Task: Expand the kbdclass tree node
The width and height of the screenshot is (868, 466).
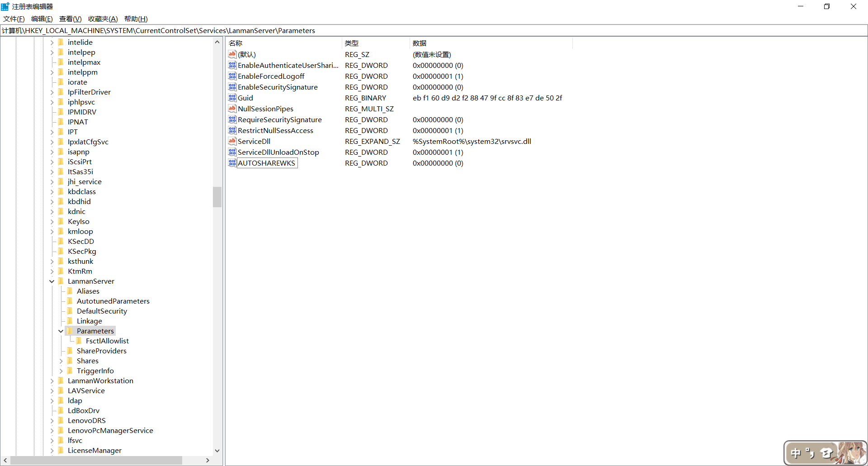Action: (52, 192)
